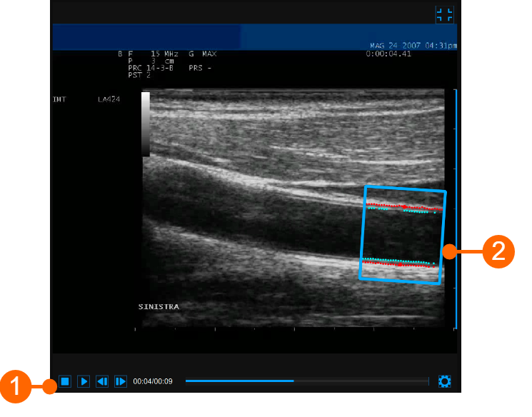This screenshot has height=417, width=532.
Task: Click the grayscale intensity bar
Action: 146,124
